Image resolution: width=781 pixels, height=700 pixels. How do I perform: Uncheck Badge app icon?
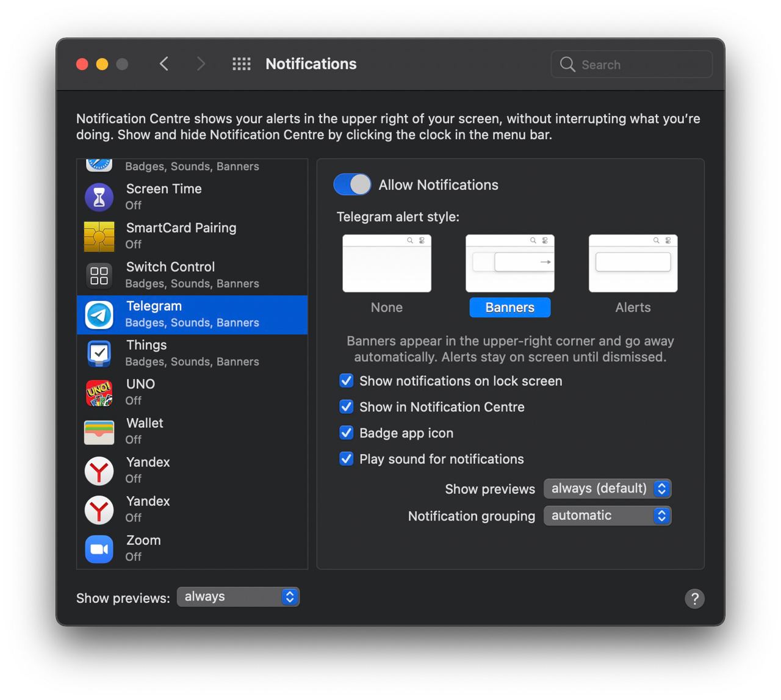(x=346, y=433)
